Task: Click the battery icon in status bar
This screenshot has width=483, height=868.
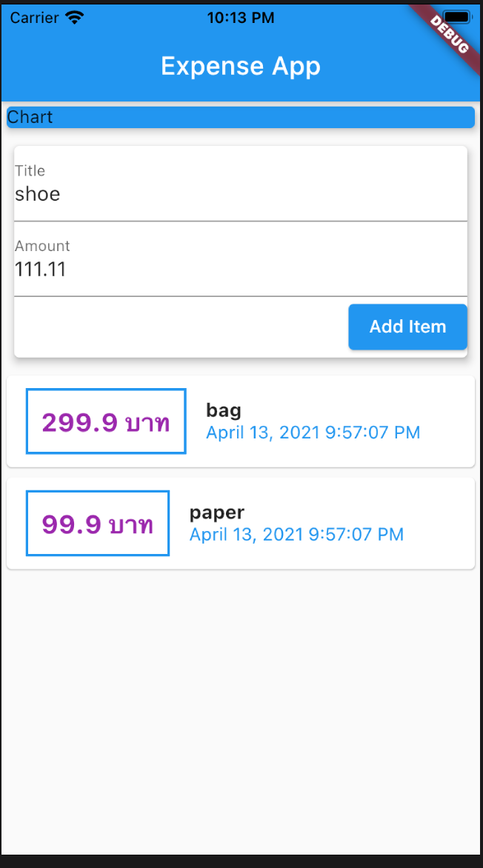Action: coord(459,18)
